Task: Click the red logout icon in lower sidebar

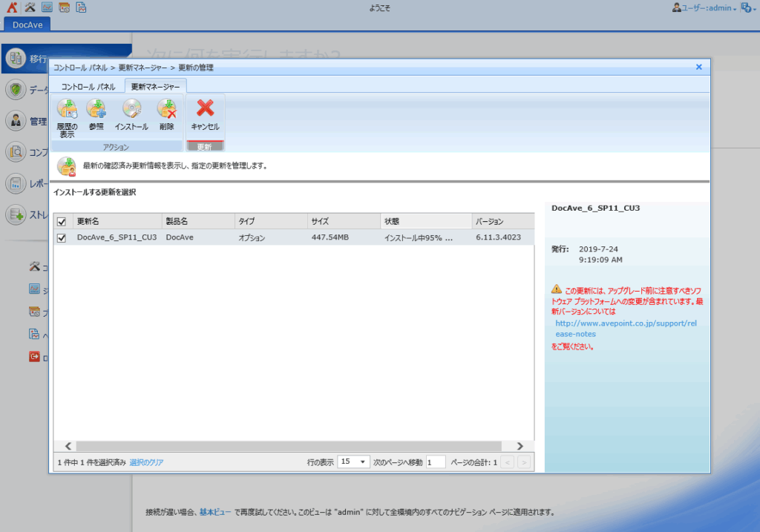Action: pos(34,357)
